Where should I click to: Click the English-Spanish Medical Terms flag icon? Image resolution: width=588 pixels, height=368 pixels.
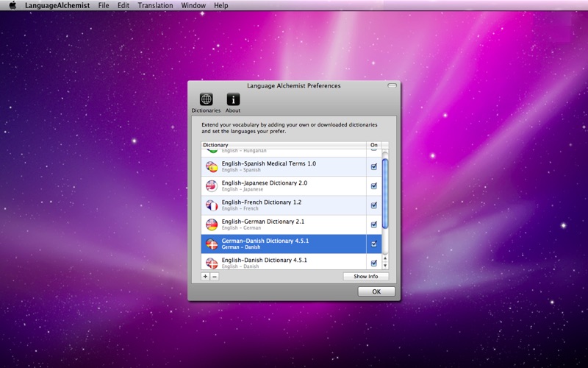(x=212, y=167)
